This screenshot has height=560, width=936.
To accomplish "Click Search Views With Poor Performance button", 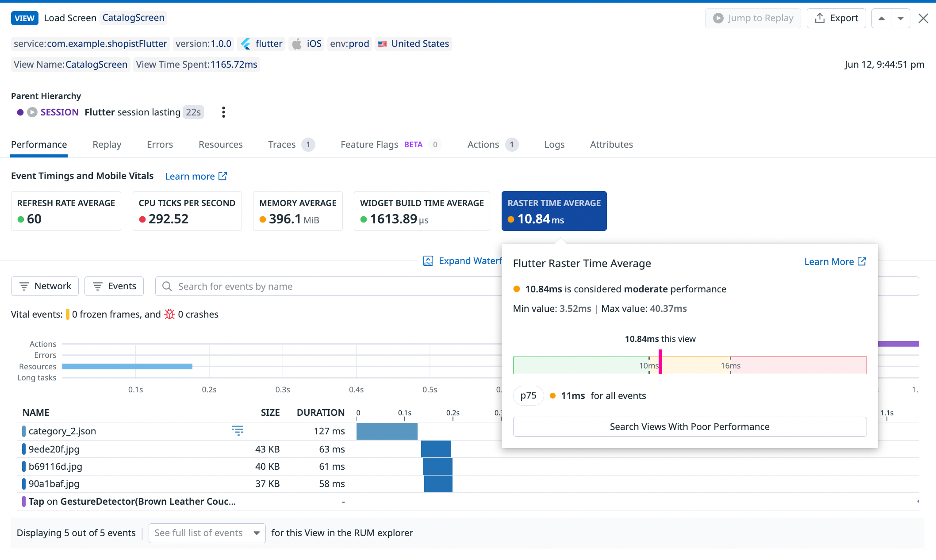I will tap(689, 427).
